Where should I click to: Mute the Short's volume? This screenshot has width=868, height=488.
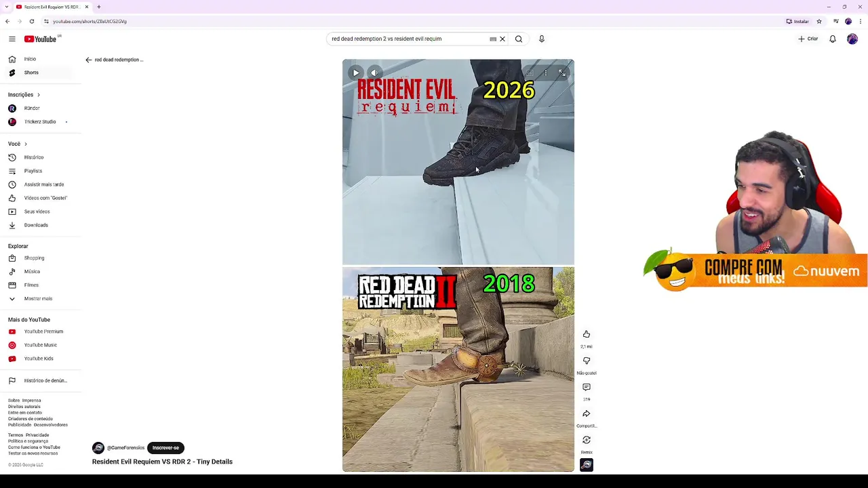pyautogui.click(x=374, y=73)
